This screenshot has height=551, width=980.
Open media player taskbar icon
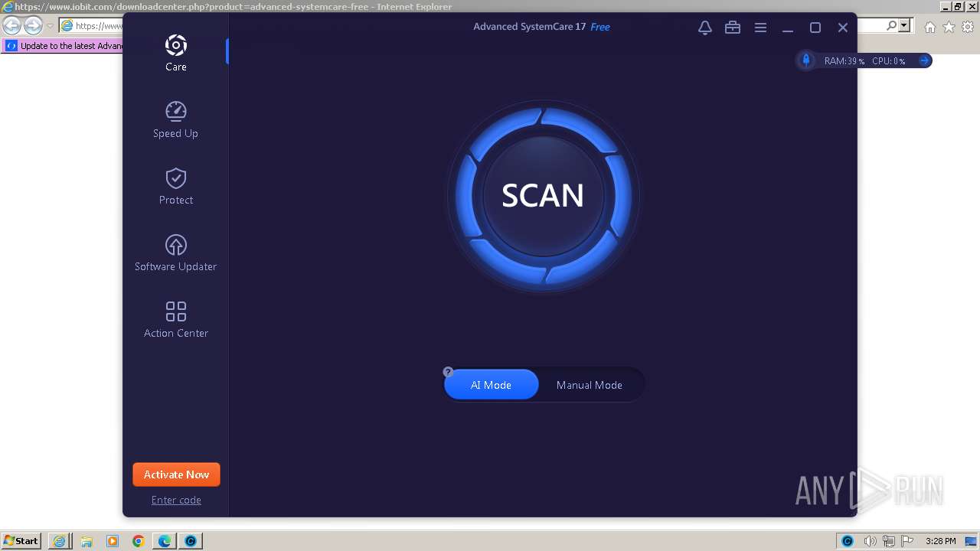coord(113,541)
